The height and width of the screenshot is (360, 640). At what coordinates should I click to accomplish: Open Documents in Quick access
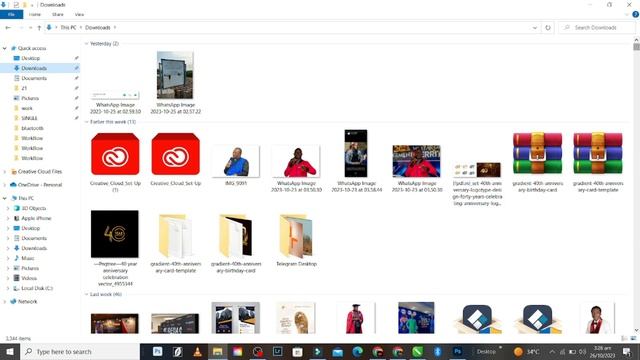tap(34, 78)
